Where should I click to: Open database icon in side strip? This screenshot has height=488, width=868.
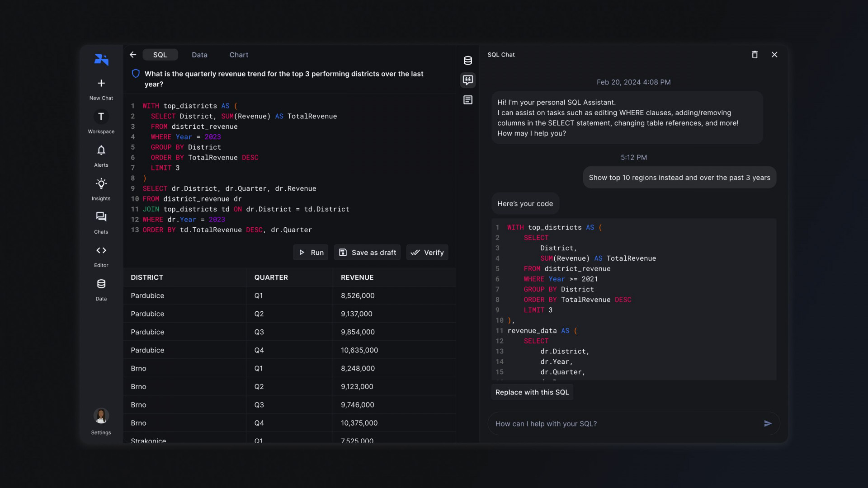pyautogui.click(x=468, y=61)
